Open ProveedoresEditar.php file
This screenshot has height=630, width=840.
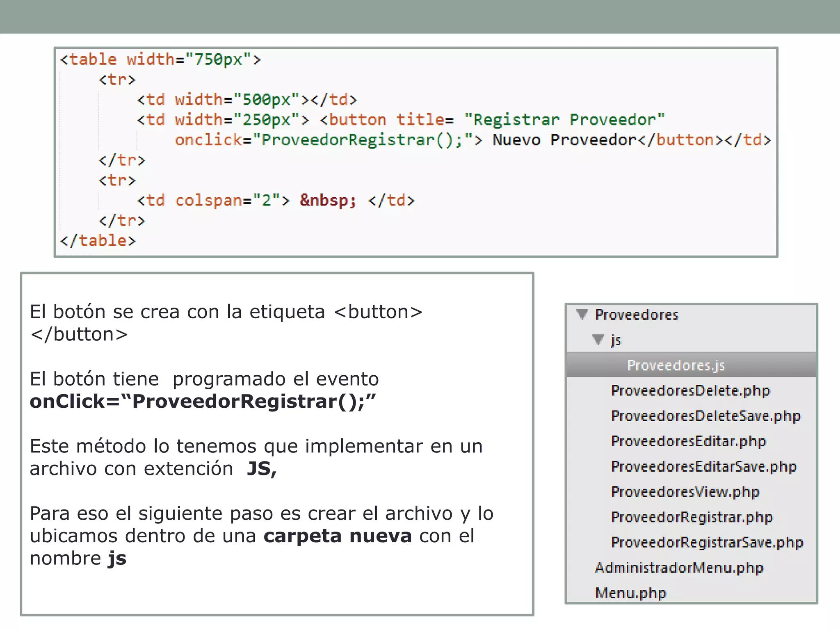point(688,441)
